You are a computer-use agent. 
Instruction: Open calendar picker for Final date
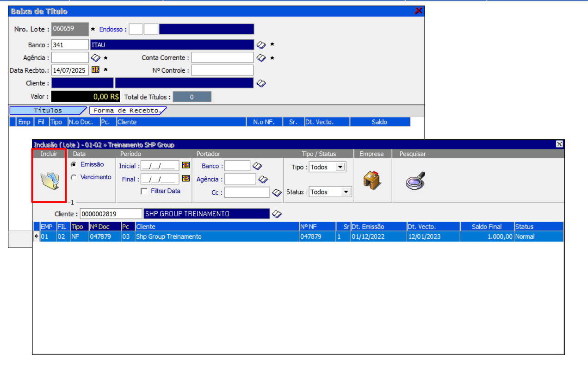click(x=186, y=179)
